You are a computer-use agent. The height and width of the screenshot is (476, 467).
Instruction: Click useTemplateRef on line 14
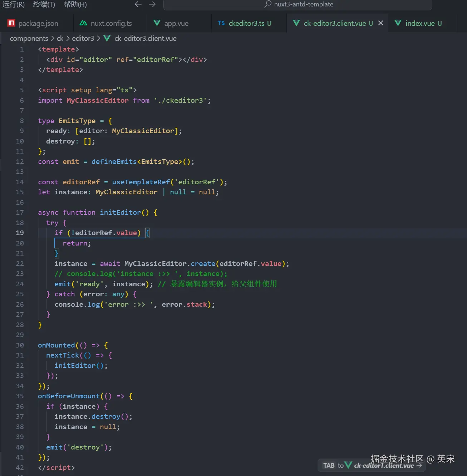141,182
